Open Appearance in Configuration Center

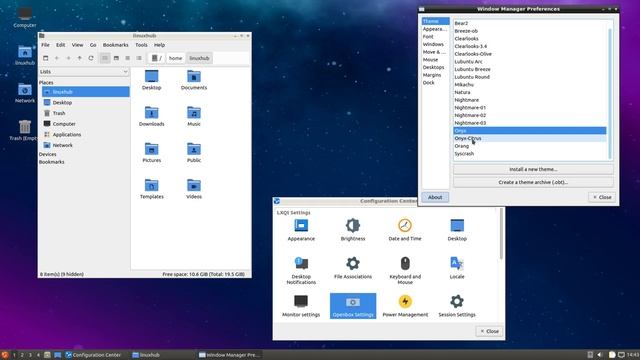301,230
